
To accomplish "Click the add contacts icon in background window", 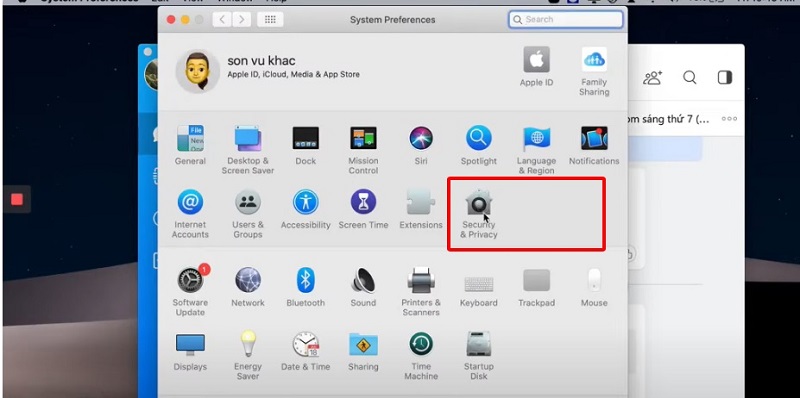I will tap(652, 78).
